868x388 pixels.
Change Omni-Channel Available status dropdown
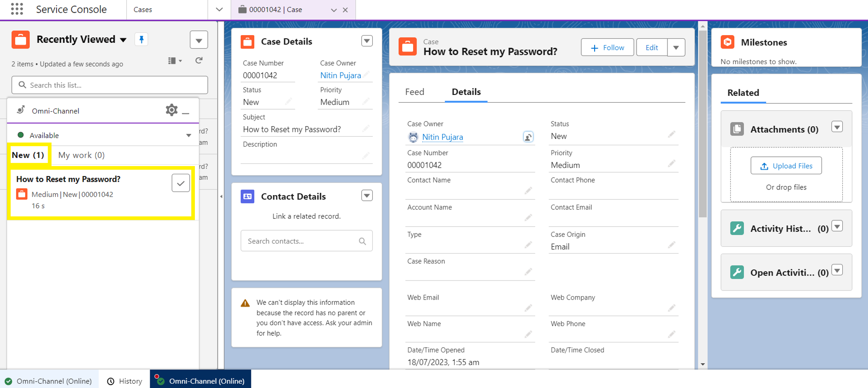point(188,135)
